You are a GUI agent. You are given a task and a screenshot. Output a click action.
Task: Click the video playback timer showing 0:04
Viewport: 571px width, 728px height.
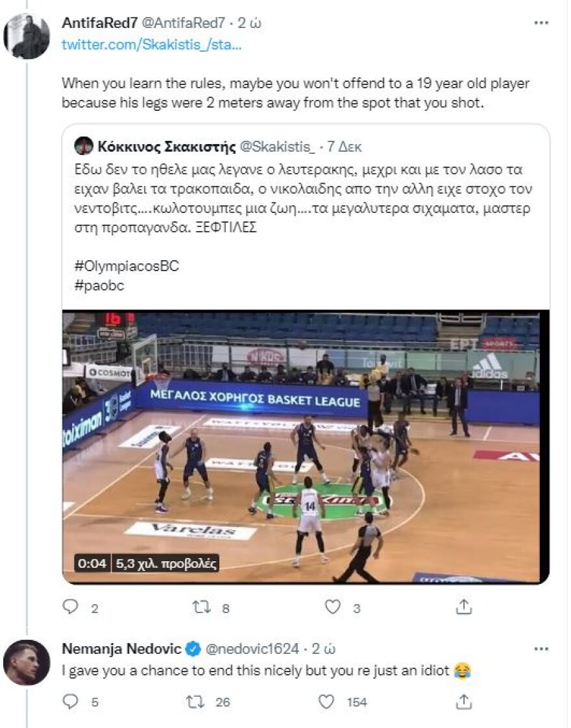(x=94, y=563)
